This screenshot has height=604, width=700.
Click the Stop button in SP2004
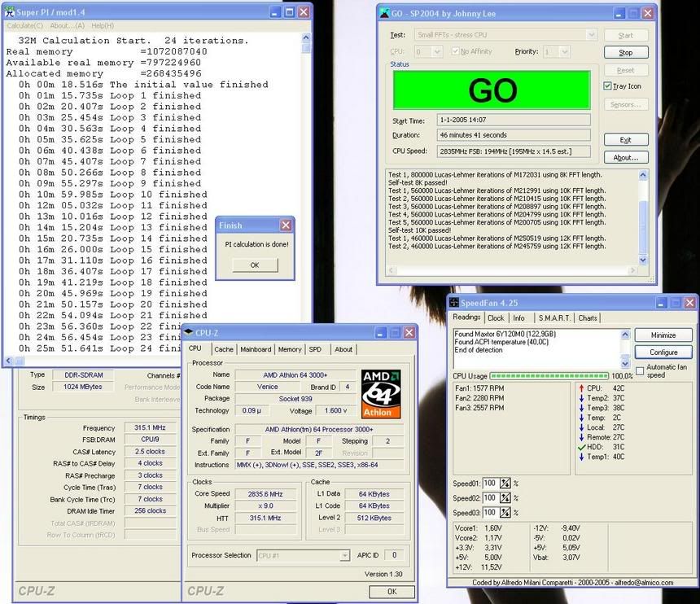tap(626, 52)
